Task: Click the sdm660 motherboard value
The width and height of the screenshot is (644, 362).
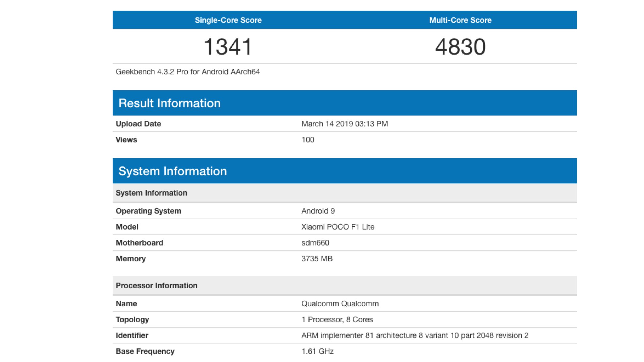Action: (315, 243)
